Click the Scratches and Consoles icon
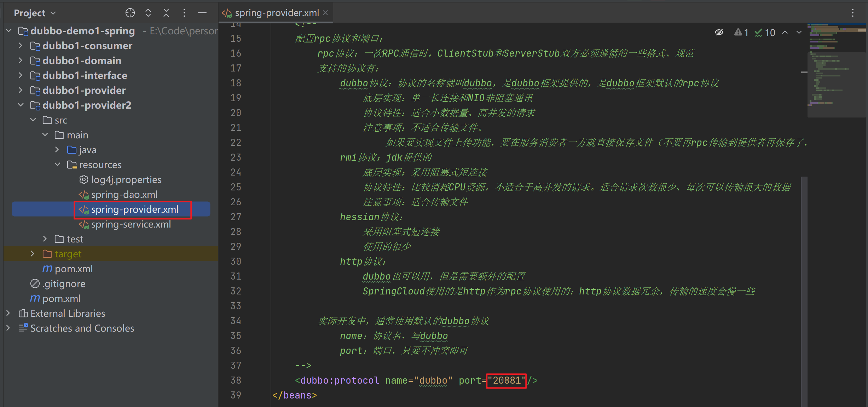This screenshot has width=868, height=407. [23, 328]
